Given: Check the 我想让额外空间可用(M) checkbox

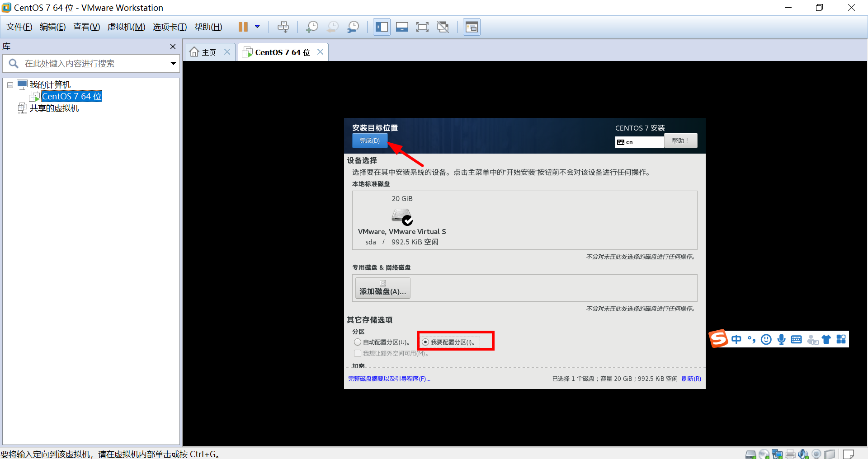Looking at the screenshot, I should 358,353.
